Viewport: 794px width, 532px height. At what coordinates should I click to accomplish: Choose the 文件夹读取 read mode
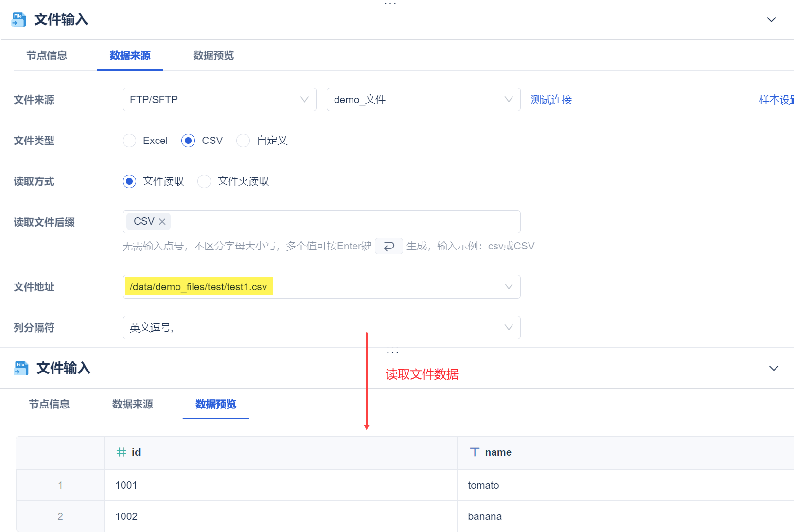[x=204, y=181]
